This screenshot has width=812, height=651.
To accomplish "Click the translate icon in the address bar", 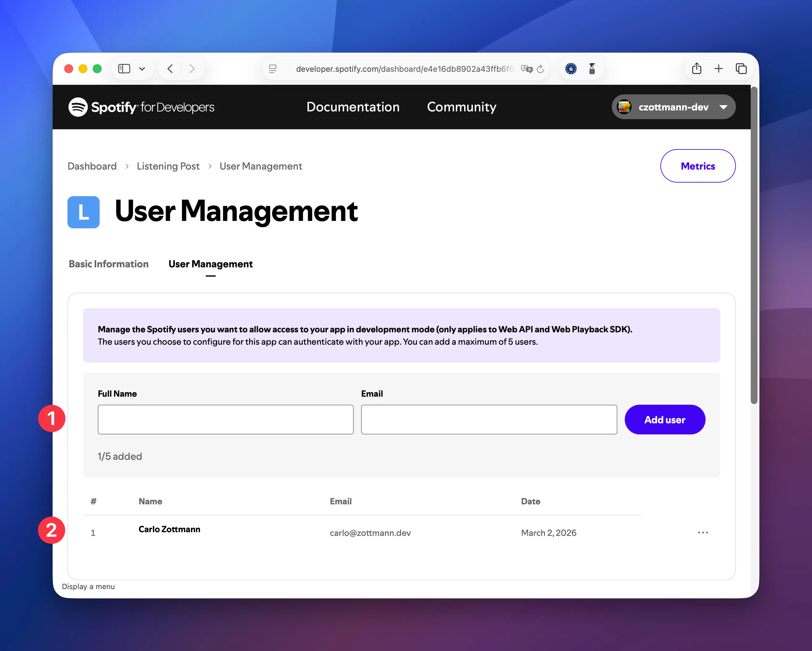I will pos(526,69).
